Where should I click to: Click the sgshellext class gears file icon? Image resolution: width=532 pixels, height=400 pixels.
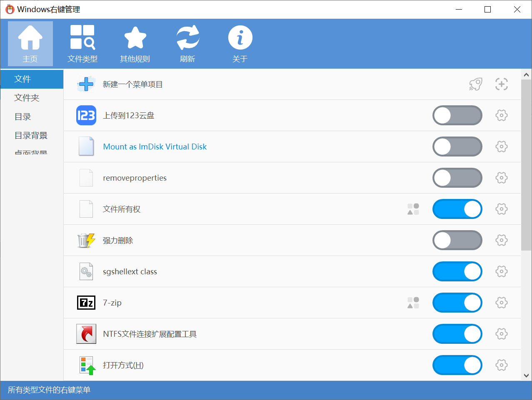86,271
